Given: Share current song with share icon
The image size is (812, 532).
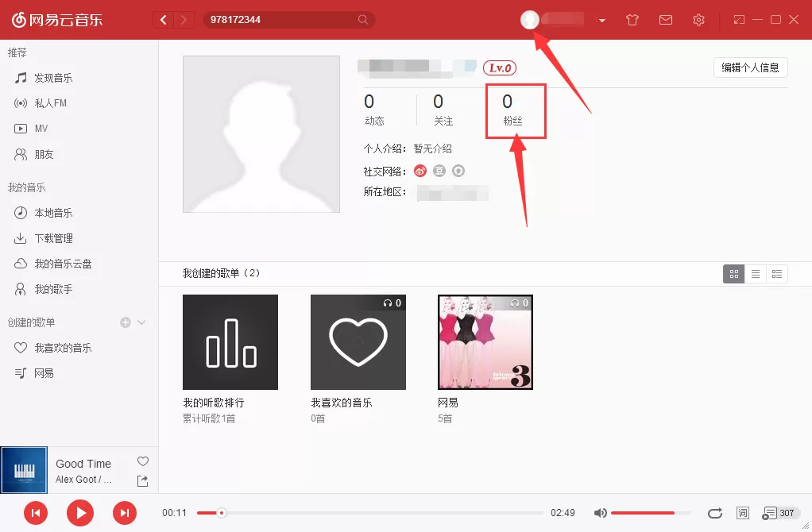Looking at the screenshot, I should tap(142, 480).
